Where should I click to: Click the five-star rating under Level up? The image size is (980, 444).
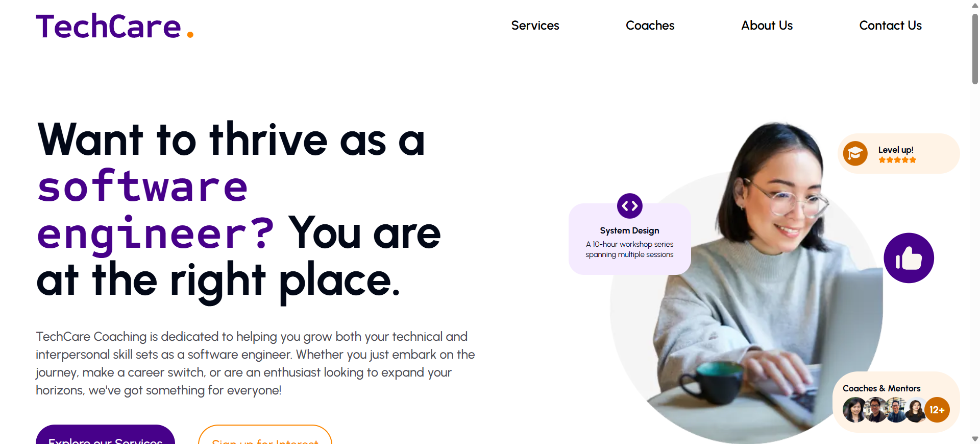click(x=897, y=160)
